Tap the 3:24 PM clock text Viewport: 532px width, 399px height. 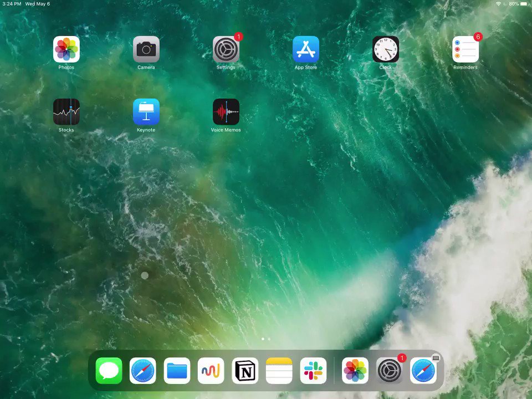point(12,4)
